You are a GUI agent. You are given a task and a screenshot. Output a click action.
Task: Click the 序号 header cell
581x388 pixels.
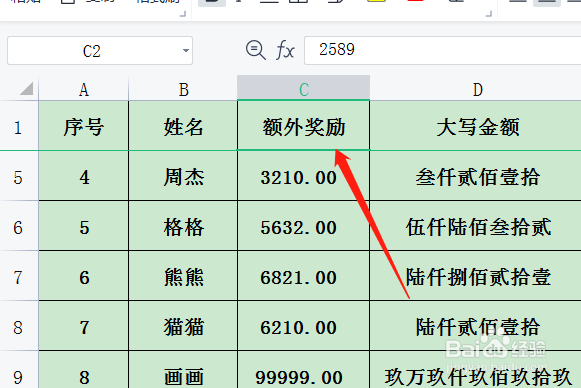[84, 126]
